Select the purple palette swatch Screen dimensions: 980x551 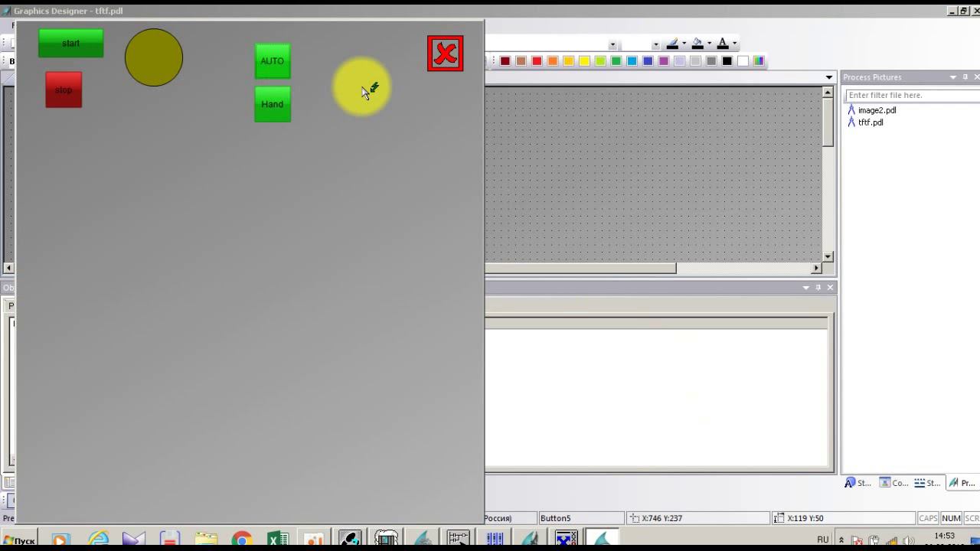(664, 61)
